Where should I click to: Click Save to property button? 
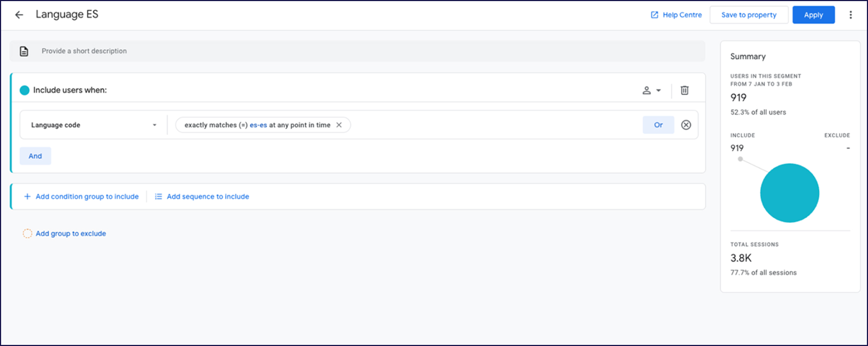pos(749,15)
